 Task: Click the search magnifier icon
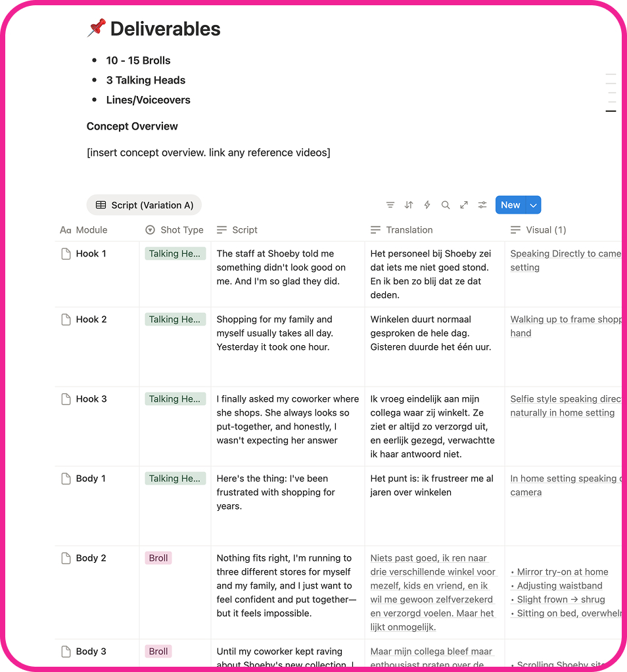(446, 205)
